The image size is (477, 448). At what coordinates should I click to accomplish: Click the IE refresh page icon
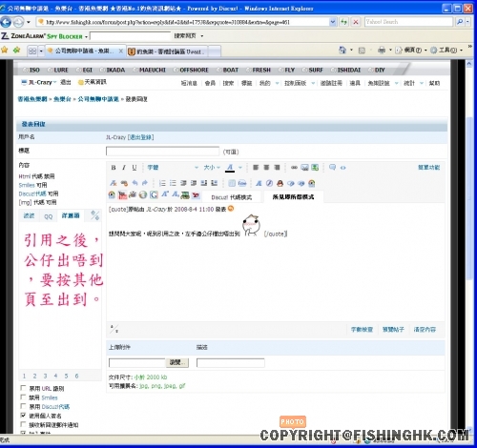[344, 22]
